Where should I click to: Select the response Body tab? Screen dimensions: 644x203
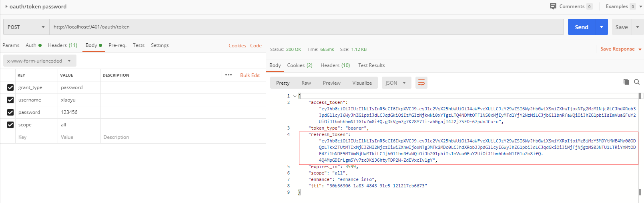(275, 65)
